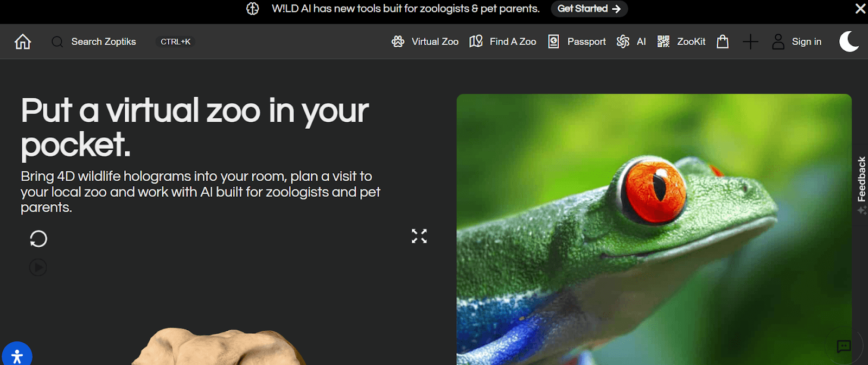Open the plus add icon
The width and height of the screenshot is (868, 365).
tap(750, 42)
